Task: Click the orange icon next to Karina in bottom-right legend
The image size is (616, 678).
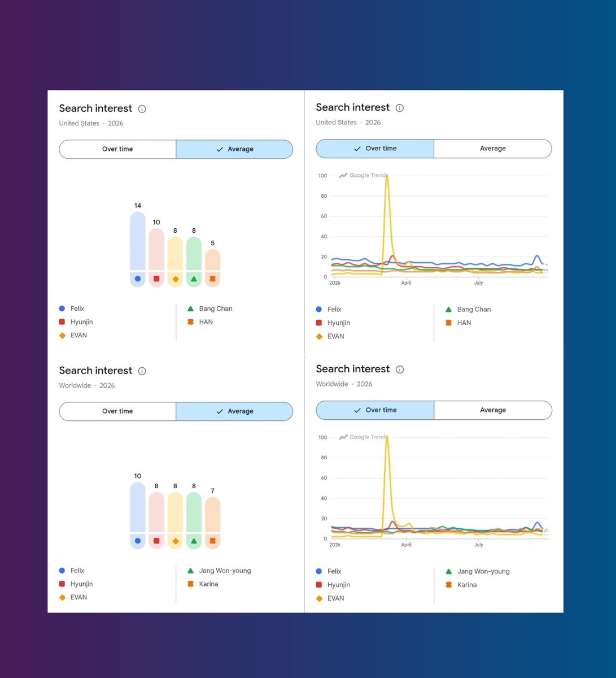Action: pos(448,585)
